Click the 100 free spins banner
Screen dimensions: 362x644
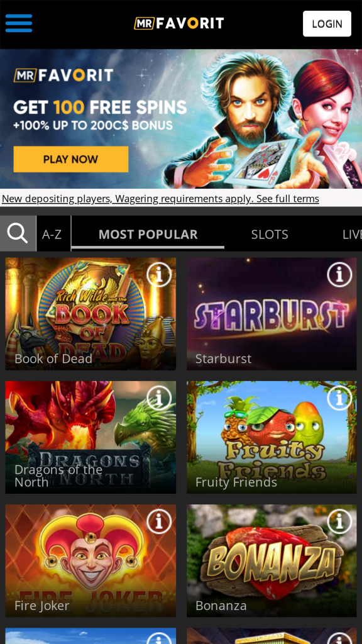[181, 119]
